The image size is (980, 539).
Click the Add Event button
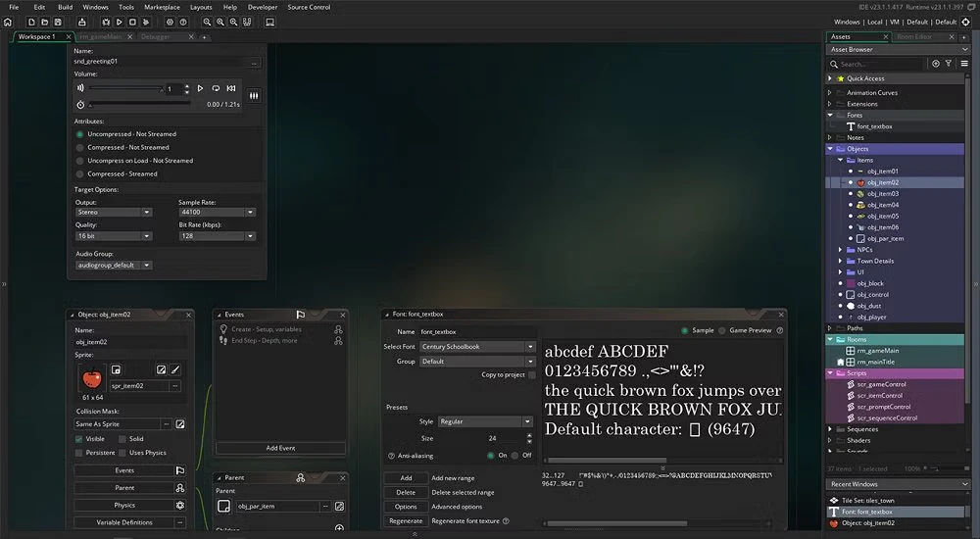pos(280,448)
